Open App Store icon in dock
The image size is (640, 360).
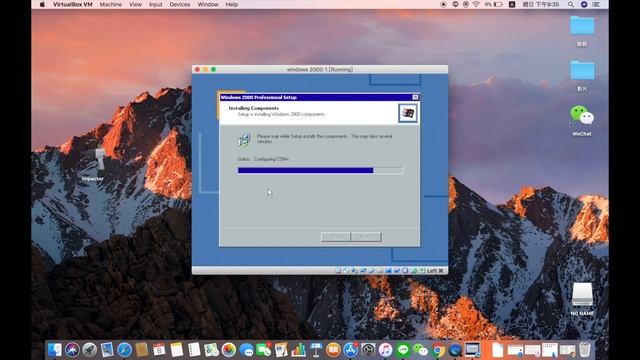click(x=351, y=350)
